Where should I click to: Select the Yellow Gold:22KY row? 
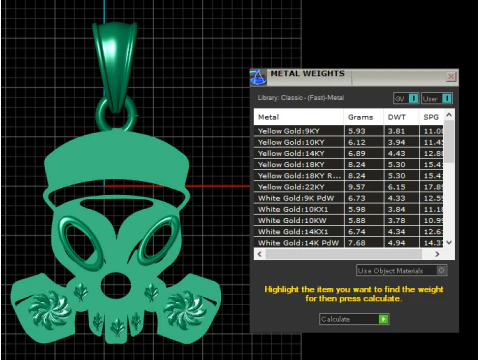349,187
